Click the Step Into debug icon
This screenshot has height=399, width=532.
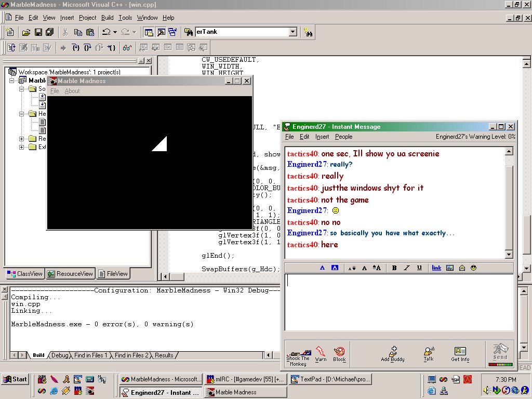click(x=76, y=47)
